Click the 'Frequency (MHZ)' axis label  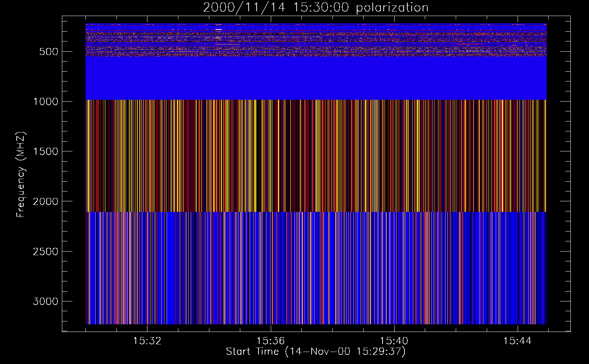21,174
